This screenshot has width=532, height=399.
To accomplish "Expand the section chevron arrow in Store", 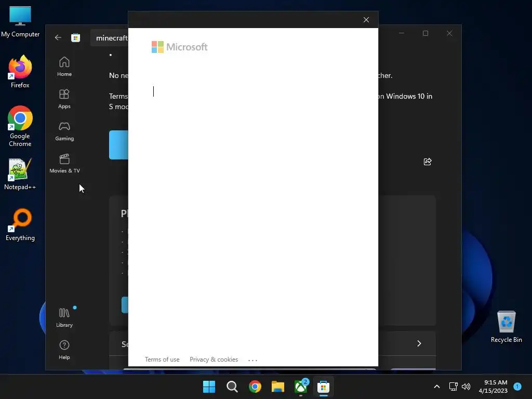I will [x=419, y=343].
